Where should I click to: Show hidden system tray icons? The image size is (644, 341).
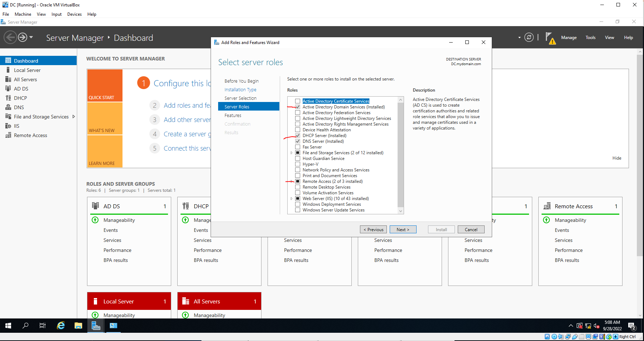(571, 326)
